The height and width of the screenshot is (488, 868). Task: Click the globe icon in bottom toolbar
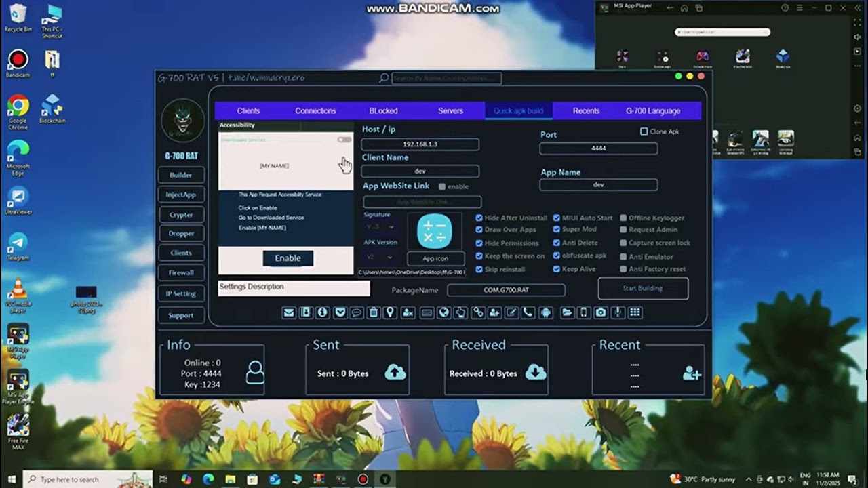(444, 312)
